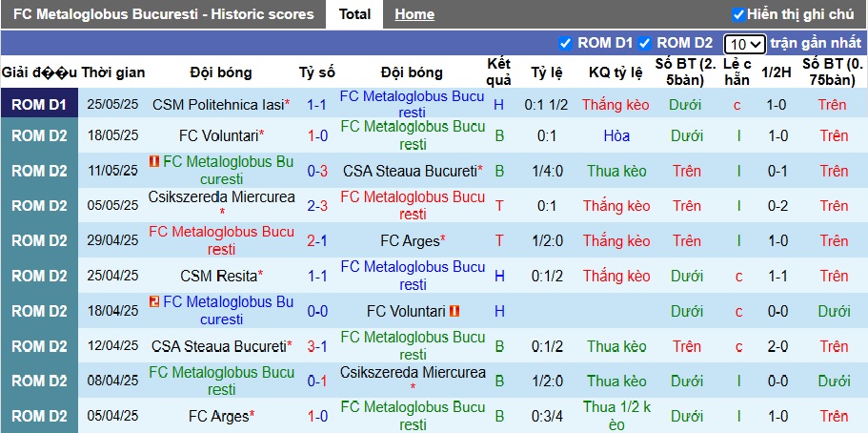
Task: Open CSM Politehnica Iasi team link
Action: [218, 105]
